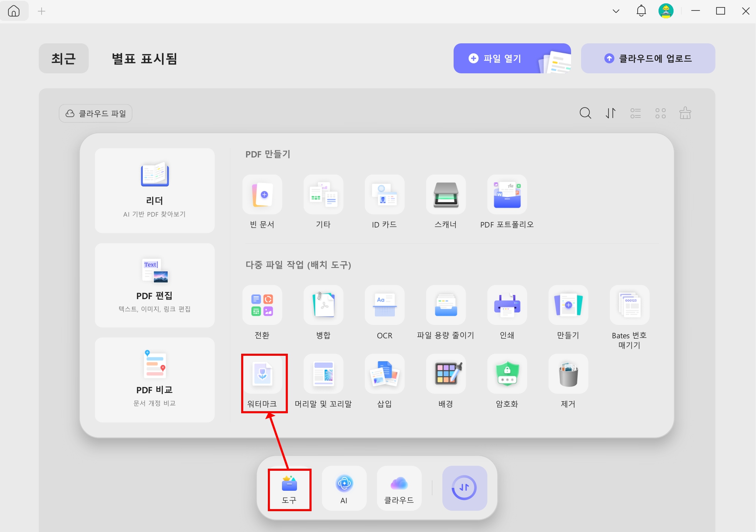This screenshot has width=756, height=532.
Task: Open the 제거 remove tool
Action: click(x=568, y=374)
